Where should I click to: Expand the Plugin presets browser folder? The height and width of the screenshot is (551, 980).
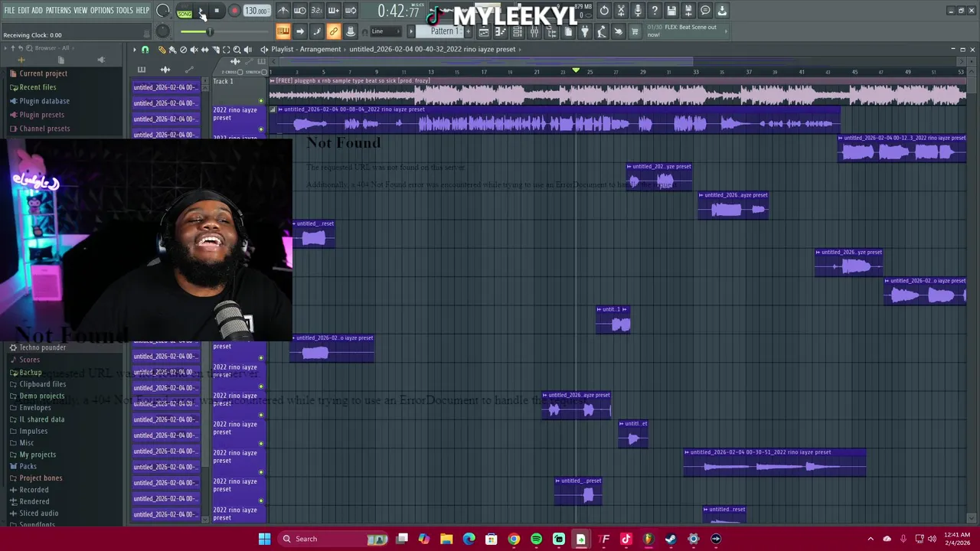point(41,115)
